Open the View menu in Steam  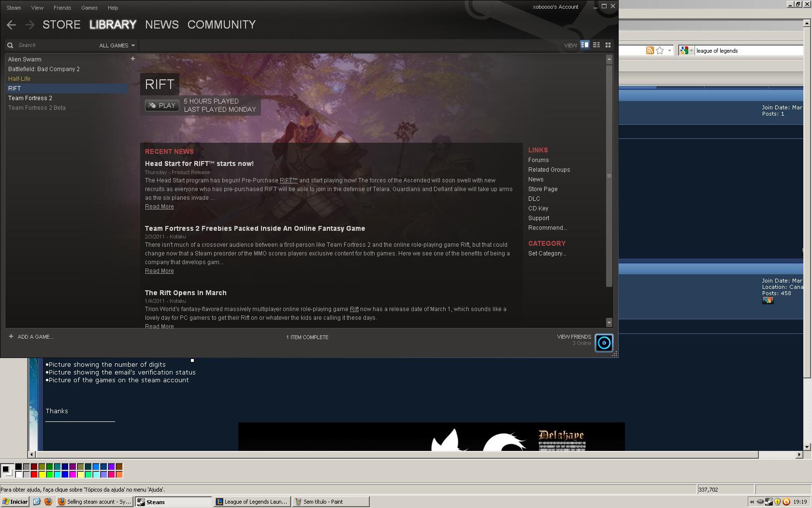[37, 8]
